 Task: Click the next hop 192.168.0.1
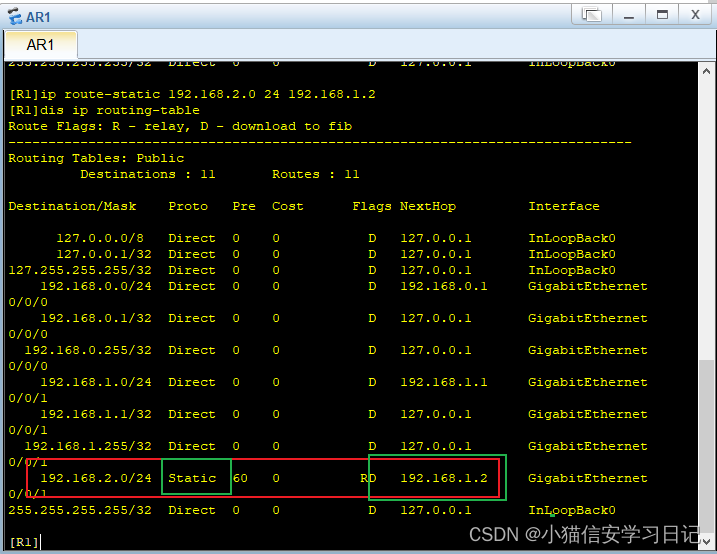click(444, 286)
